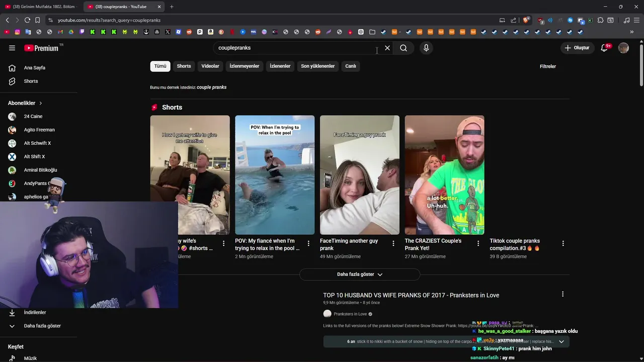Open a new browser tab

[172, 7]
